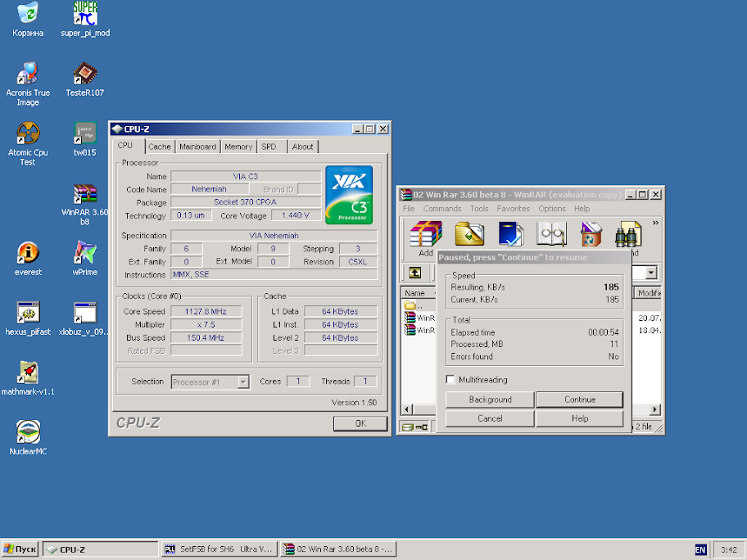This screenshot has width=747, height=560.
Task: Click the Atomic Cpu Test shortcut
Action: pyautogui.click(x=28, y=143)
